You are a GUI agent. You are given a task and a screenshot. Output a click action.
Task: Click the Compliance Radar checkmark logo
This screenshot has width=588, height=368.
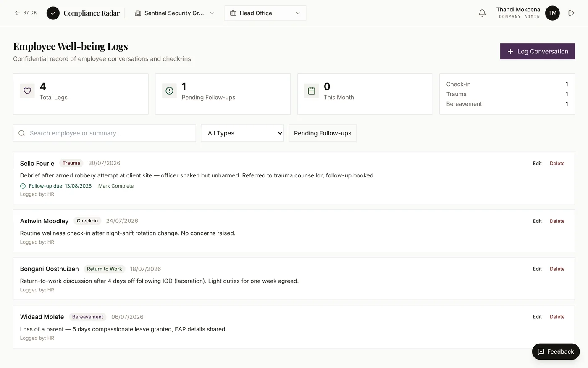(53, 13)
